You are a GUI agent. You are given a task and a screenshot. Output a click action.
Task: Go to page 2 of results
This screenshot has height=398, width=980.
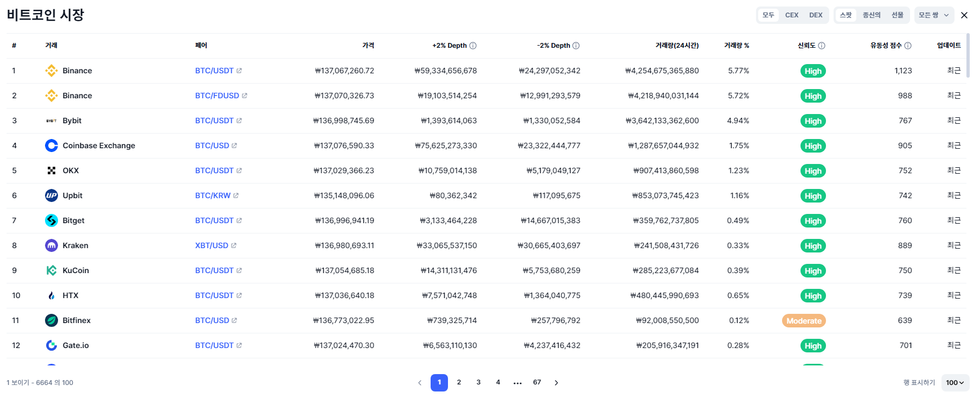(459, 382)
